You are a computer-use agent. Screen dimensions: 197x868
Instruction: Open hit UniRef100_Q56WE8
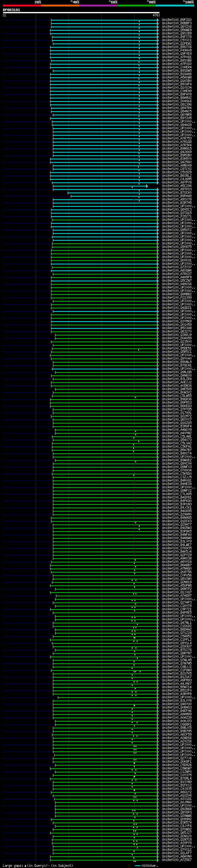click(176, 30)
